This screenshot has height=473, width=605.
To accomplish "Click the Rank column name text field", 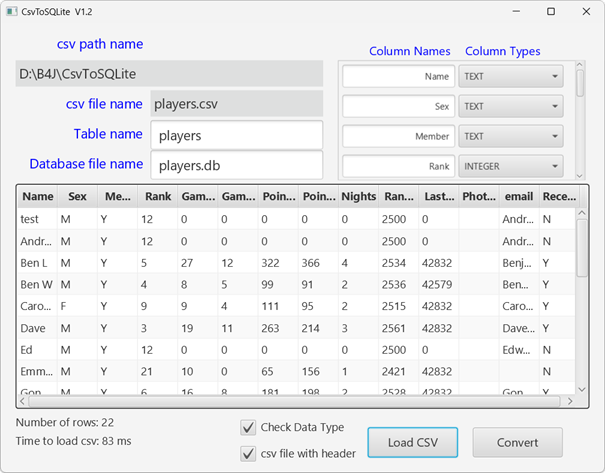I will click(398, 167).
